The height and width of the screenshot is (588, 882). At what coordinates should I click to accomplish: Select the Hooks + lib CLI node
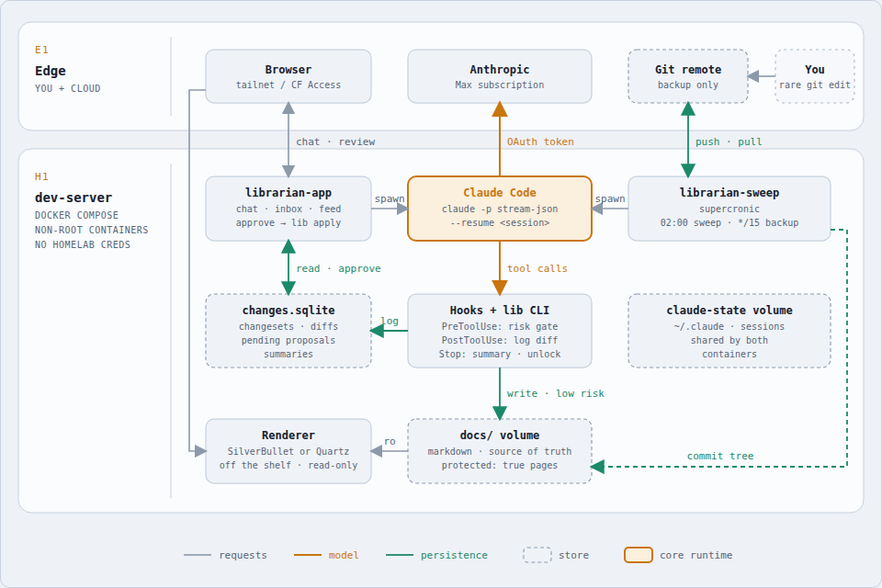pos(500,331)
